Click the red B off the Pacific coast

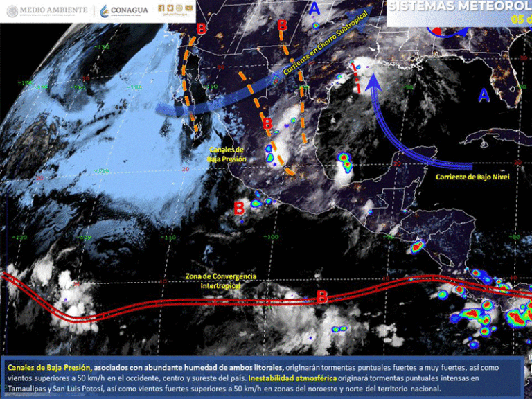pyautogui.click(x=239, y=206)
